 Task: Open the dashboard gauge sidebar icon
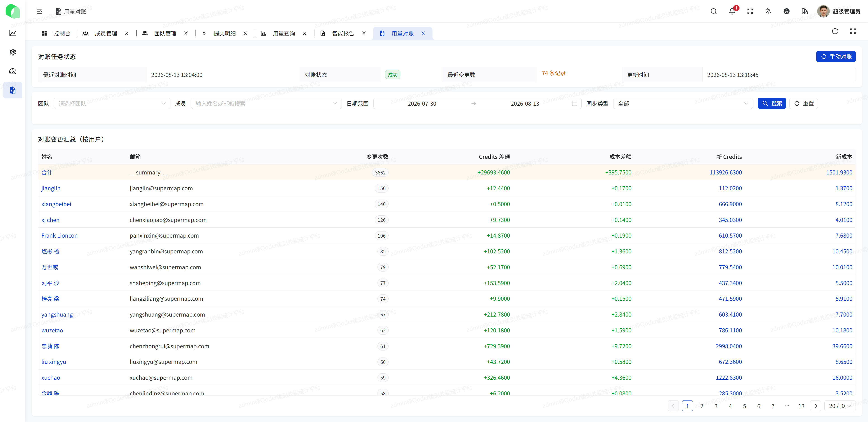[13, 71]
